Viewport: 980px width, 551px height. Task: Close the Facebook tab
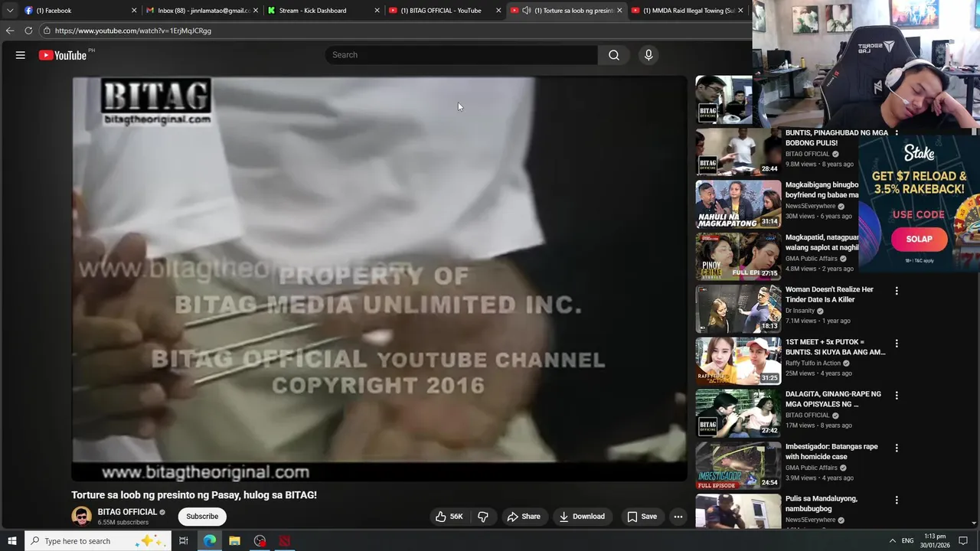pos(134,11)
